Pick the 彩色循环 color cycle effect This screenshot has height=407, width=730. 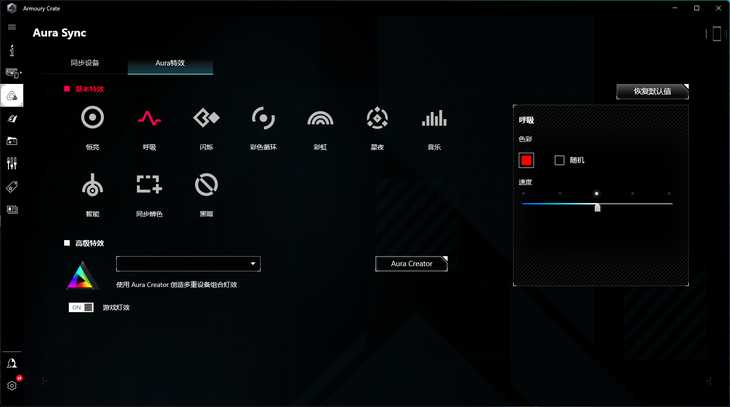click(263, 119)
